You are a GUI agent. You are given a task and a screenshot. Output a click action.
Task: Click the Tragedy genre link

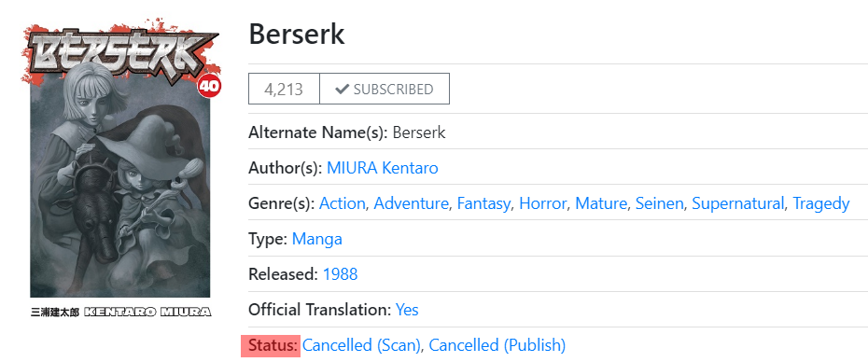821,203
